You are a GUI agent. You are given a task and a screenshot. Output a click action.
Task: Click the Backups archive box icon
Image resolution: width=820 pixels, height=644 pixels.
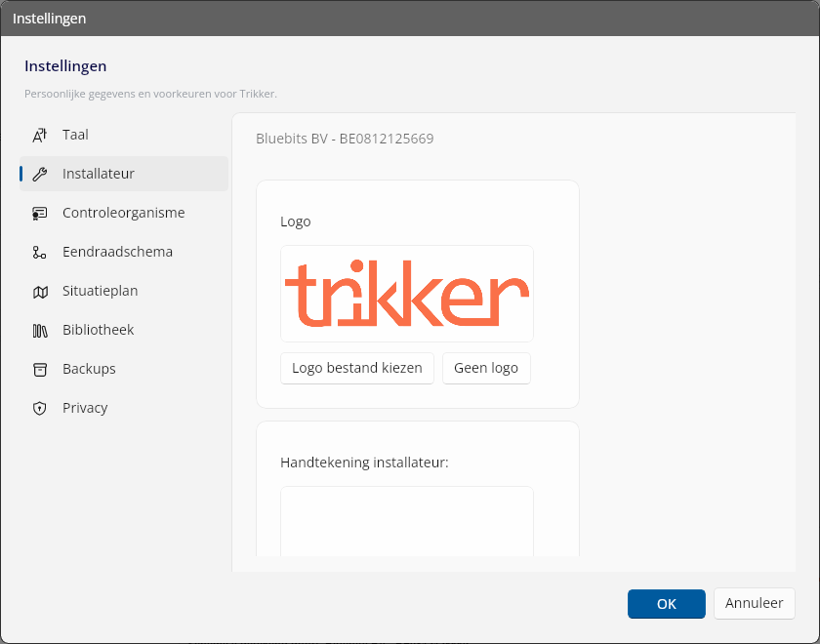[x=40, y=370]
